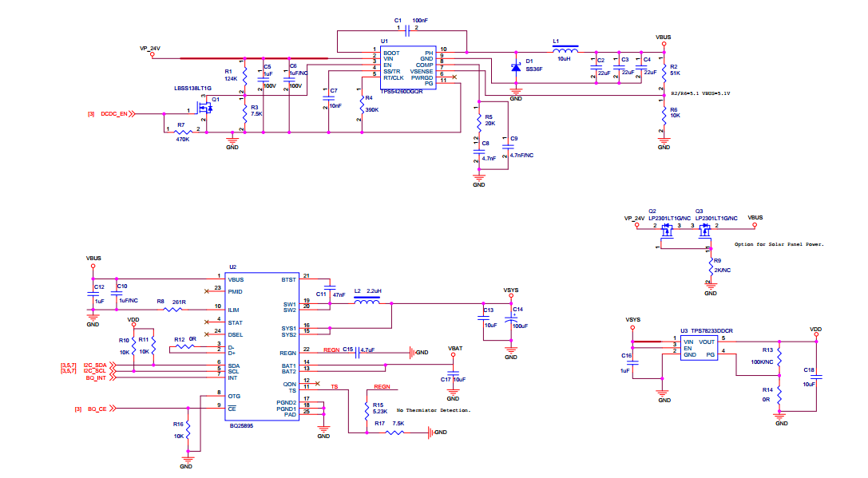Select the C13 10uF capacitor symbol
The height and width of the screenshot is (478, 868).
point(483,318)
